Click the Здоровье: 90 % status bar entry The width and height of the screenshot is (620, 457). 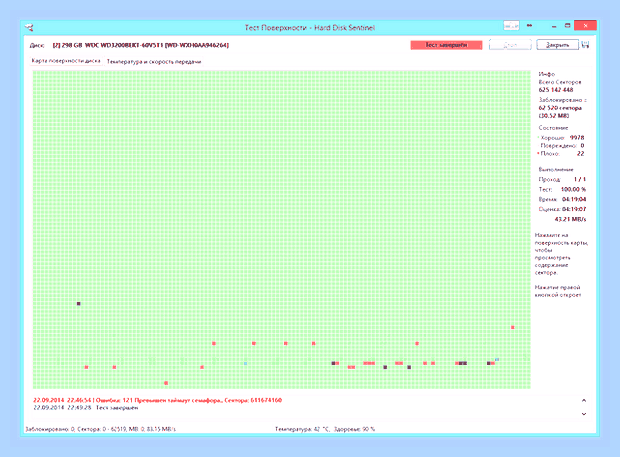pos(355,429)
